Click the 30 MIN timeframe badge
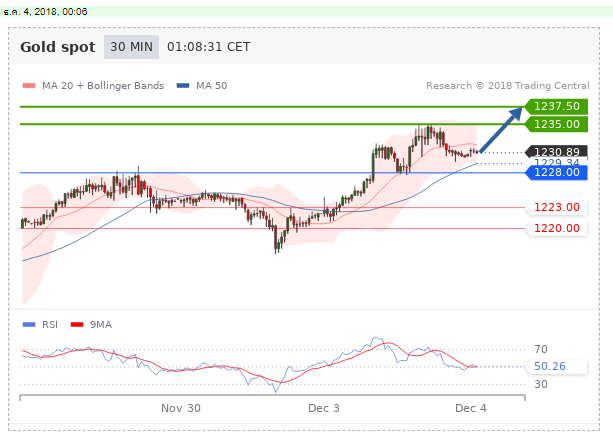613x441 pixels. point(131,47)
